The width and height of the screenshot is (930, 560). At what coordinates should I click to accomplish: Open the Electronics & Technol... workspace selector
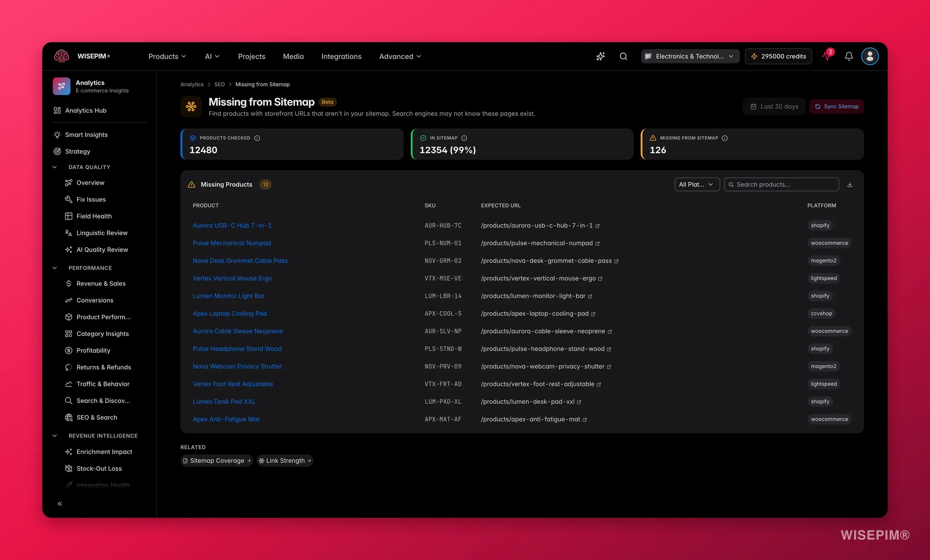(690, 56)
